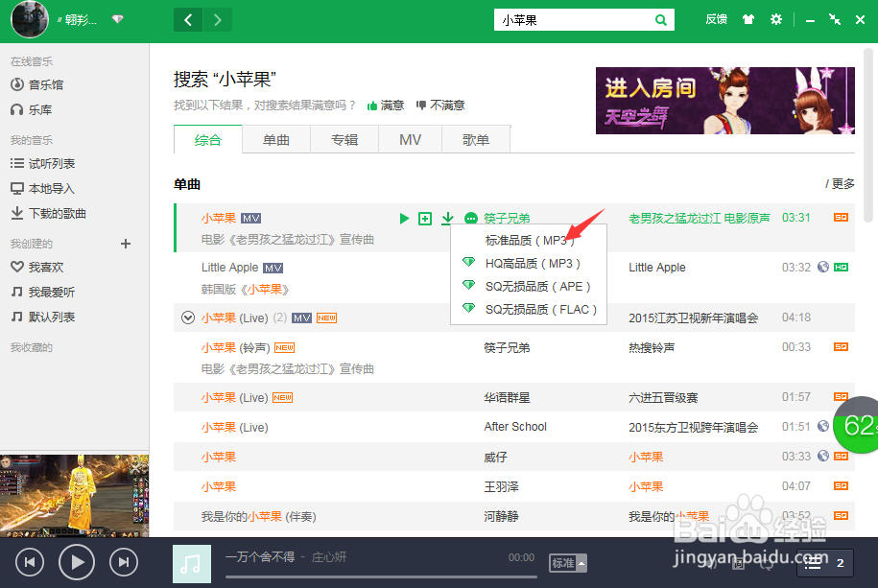Click plus icon to create playlist
This screenshot has width=878, height=588.
tap(126, 244)
